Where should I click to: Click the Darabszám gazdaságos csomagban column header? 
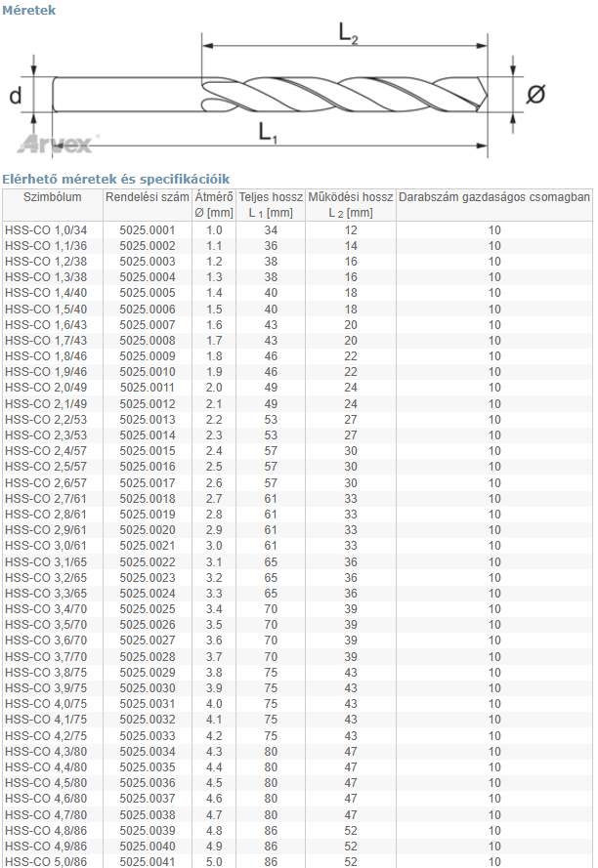[x=494, y=196]
